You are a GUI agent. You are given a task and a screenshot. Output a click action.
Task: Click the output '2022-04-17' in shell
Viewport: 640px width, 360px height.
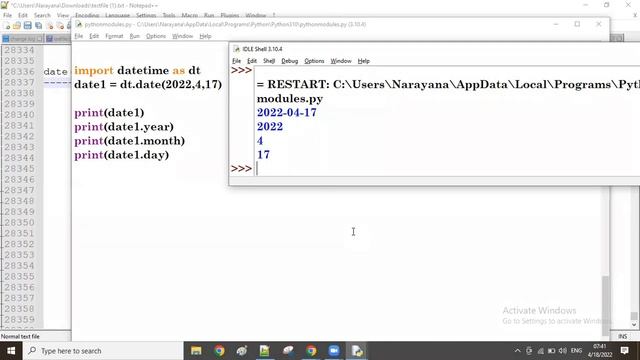point(287,113)
